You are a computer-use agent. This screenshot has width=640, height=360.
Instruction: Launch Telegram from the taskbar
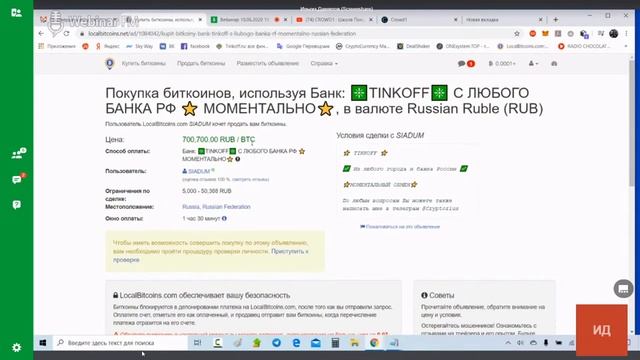point(276,343)
